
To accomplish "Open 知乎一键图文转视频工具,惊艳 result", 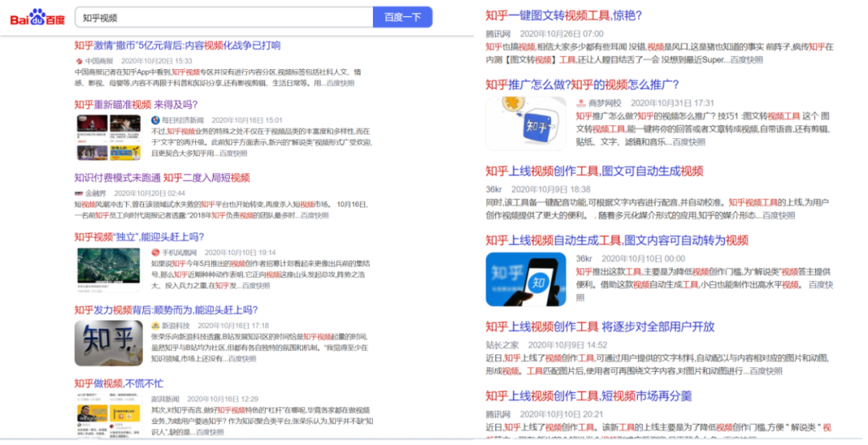I will 563,15.
